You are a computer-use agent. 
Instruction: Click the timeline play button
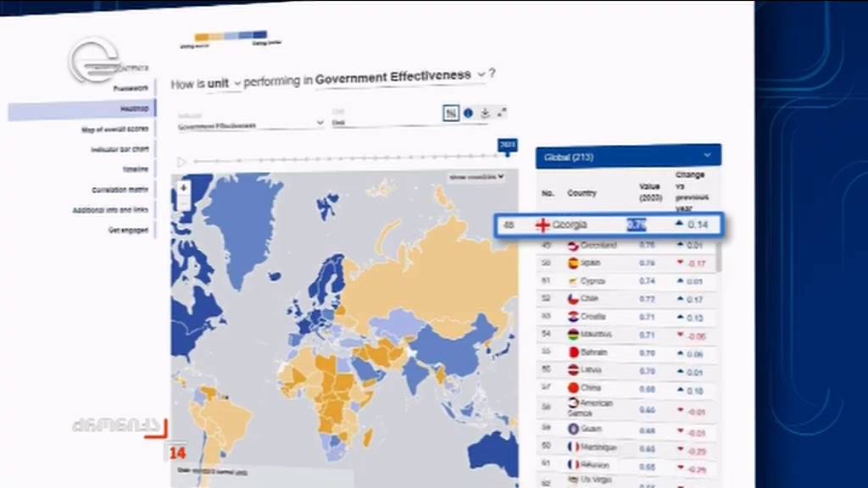click(x=181, y=162)
